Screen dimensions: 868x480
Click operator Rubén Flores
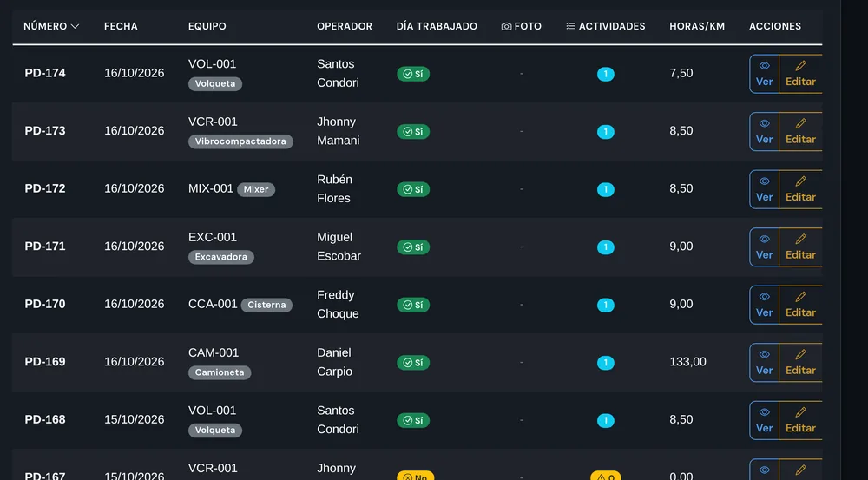pos(334,189)
